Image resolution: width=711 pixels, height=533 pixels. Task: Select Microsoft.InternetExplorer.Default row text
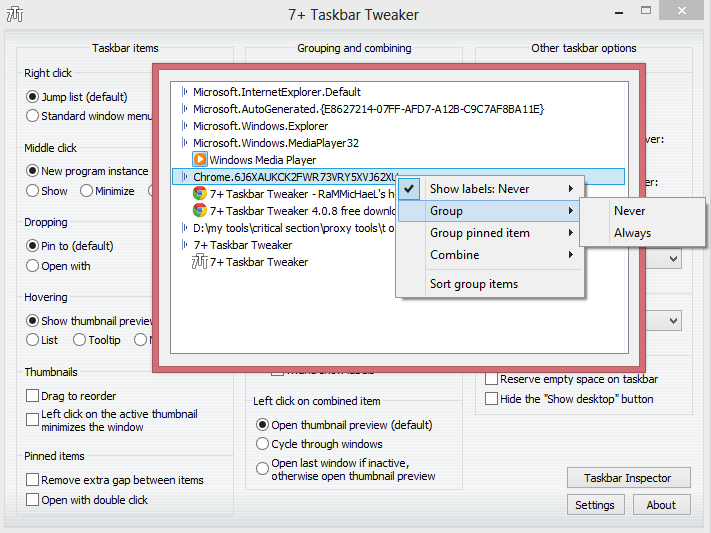tap(277, 92)
